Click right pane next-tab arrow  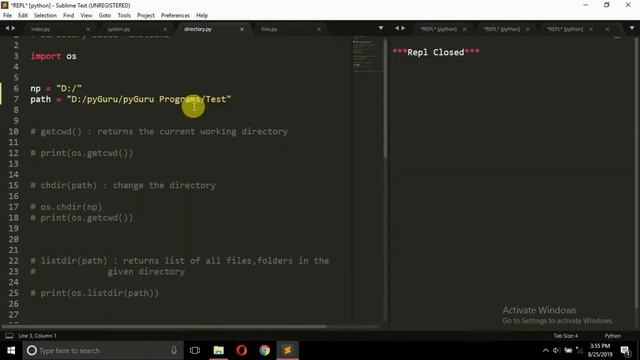point(403,28)
